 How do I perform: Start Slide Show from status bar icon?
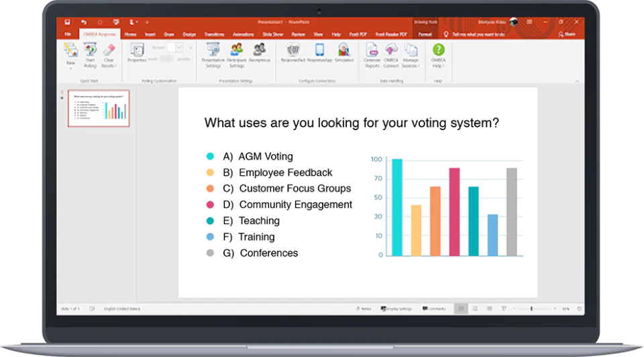(504, 309)
